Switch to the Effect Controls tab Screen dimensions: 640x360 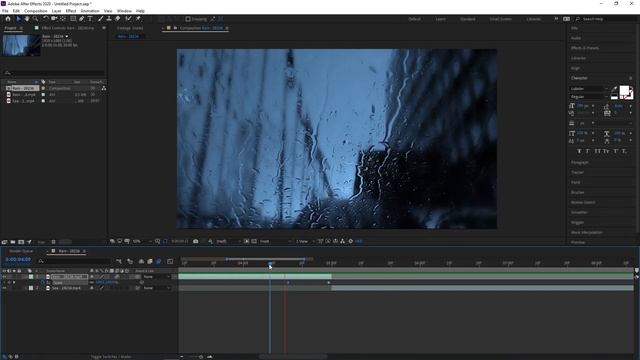68,28
